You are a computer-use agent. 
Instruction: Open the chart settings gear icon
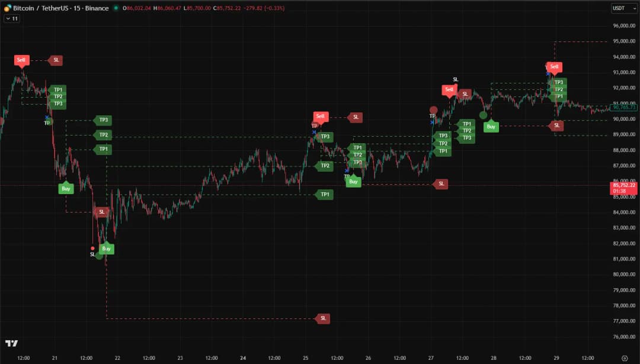point(624,358)
